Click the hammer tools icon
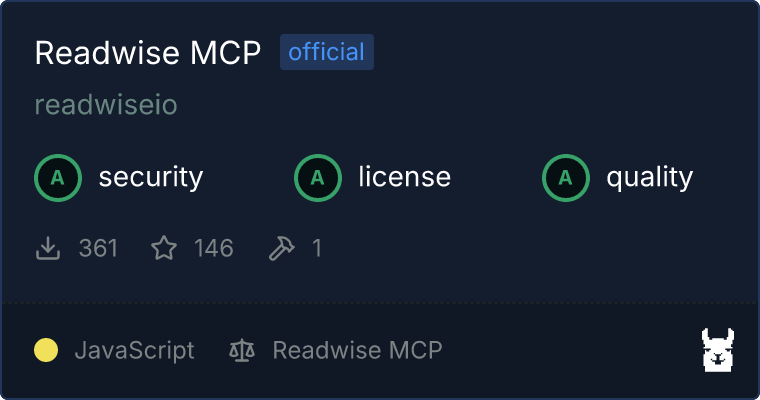Viewport: 760px width, 400px height. (282, 248)
